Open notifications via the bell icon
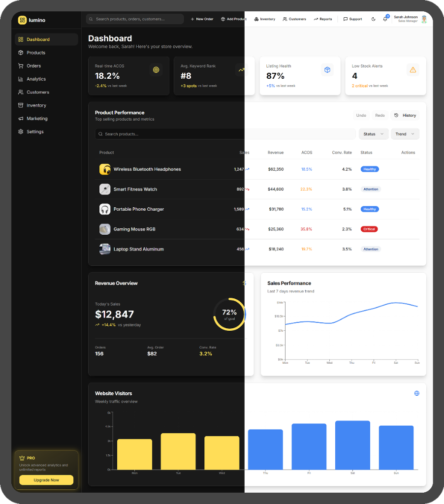This screenshot has height=504, width=444. [384, 19]
